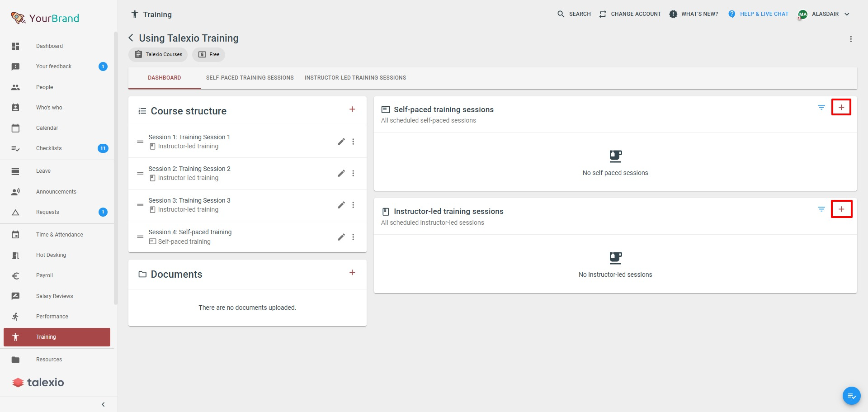Screen dimensions: 868x412
Task: Click the Free price chip
Action: click(209, 54)
